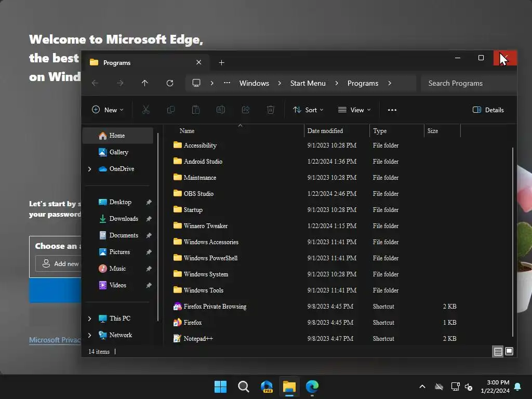Open Microsoft Edge in the taskbar

point(312,387)
